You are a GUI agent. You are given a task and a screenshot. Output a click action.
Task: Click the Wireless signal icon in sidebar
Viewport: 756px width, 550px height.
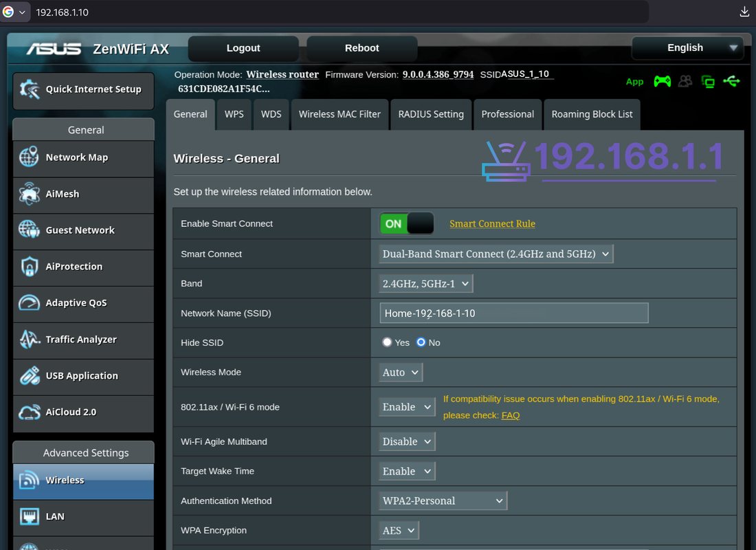click(29, 480)
